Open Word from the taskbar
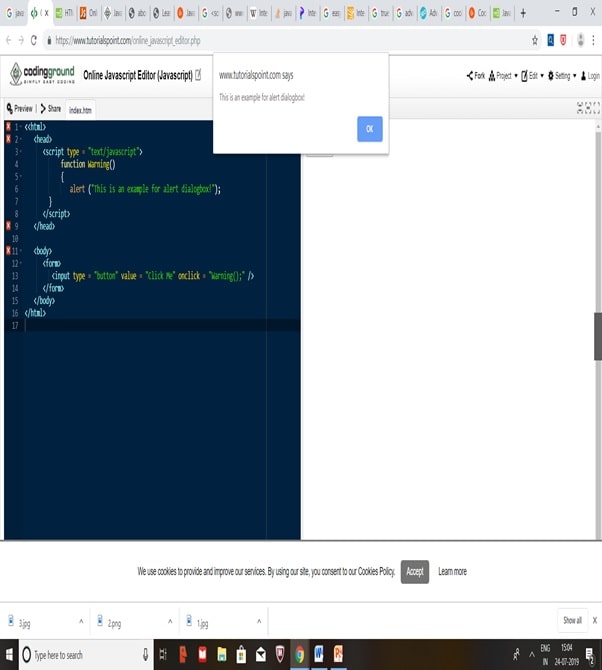The image size is (602, 670). 319,654
